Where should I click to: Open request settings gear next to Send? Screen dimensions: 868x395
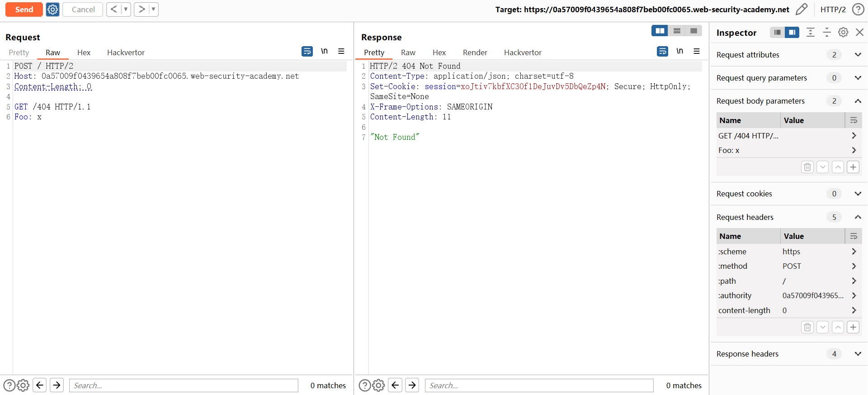[53, 10]
